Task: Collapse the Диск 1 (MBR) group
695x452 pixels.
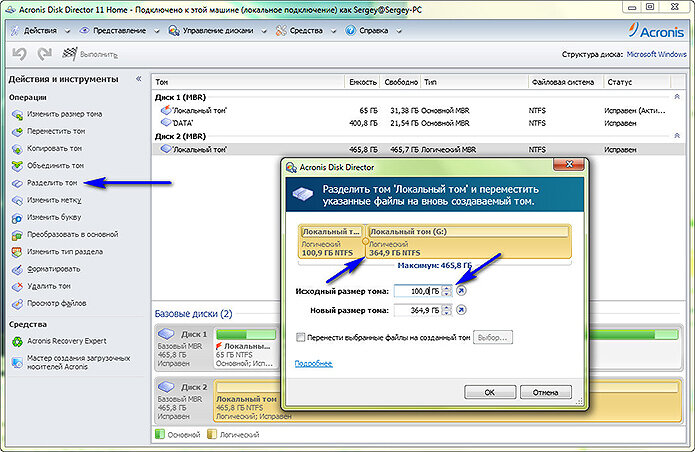Action: pos(677,97)
